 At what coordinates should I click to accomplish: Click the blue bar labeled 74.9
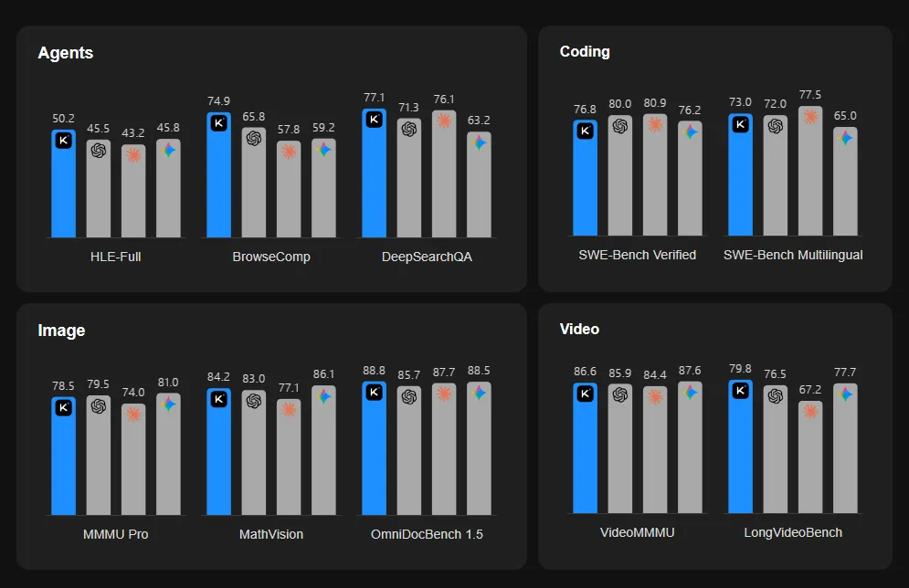tap(219, 175)
